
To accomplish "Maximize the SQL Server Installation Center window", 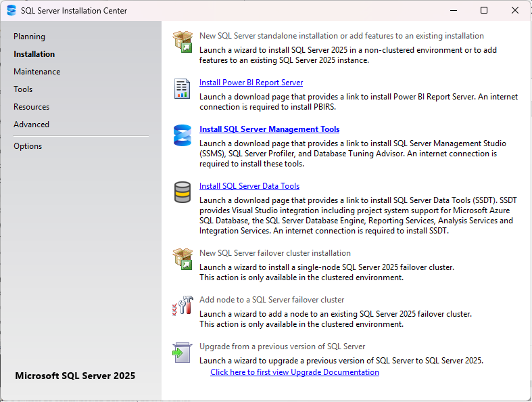I will click(484, 11).
